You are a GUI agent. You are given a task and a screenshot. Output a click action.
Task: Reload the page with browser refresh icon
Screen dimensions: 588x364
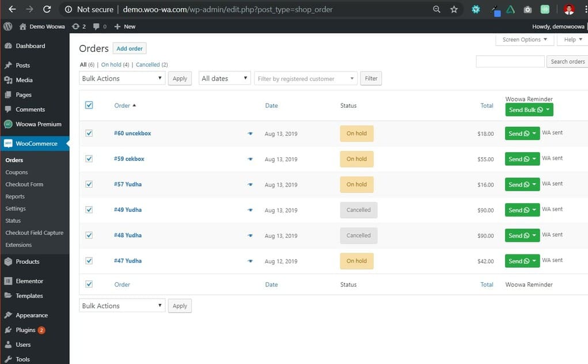click(x=47, y=9)
